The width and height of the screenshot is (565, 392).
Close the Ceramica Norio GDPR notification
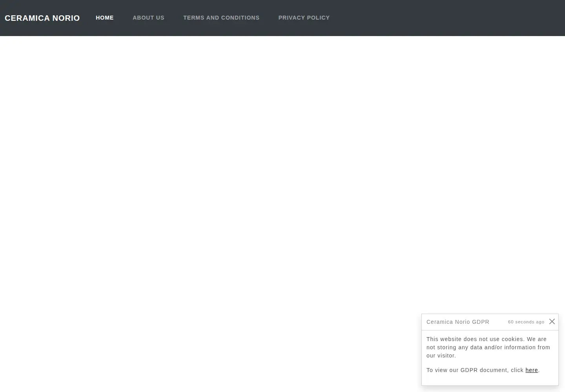click(552, 321)
